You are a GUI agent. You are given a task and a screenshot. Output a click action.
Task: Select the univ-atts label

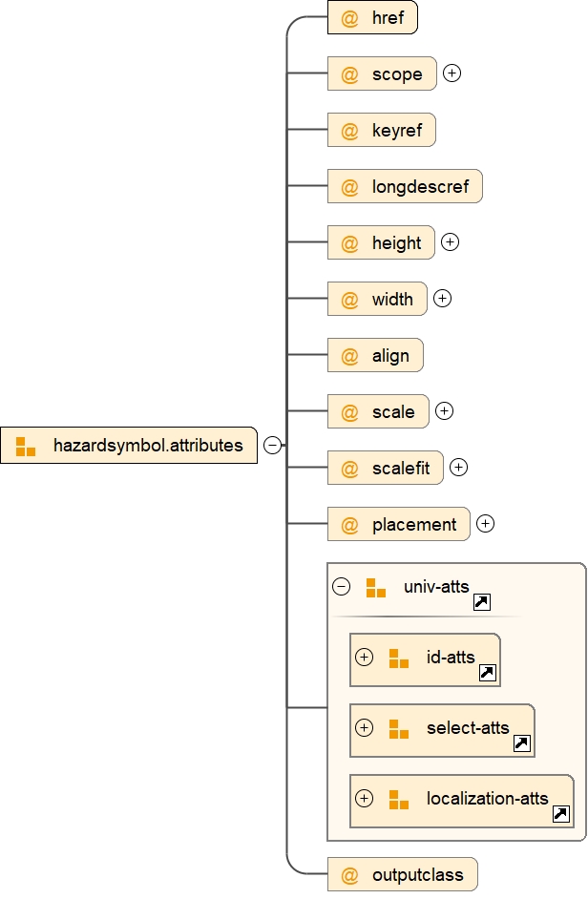436,587
